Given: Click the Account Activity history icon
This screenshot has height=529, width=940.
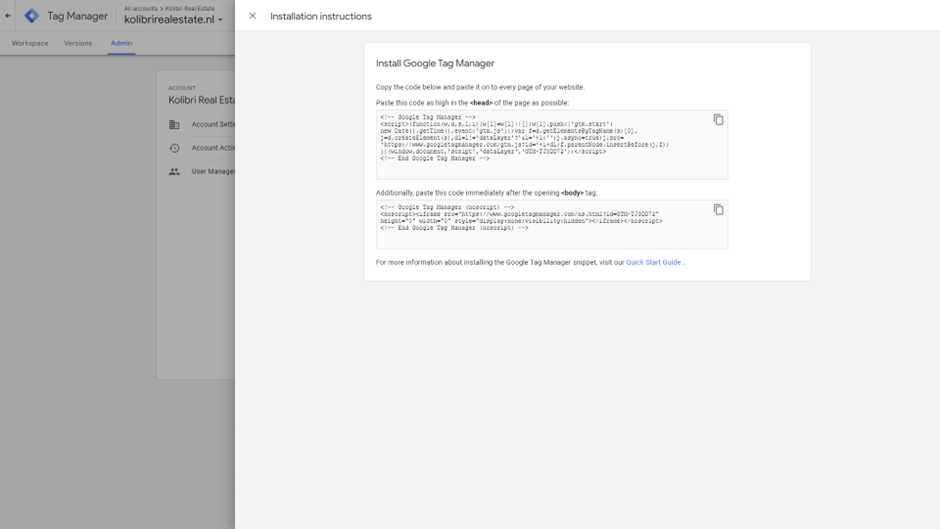Looking at the screenshot, I should tap(174, 148).
